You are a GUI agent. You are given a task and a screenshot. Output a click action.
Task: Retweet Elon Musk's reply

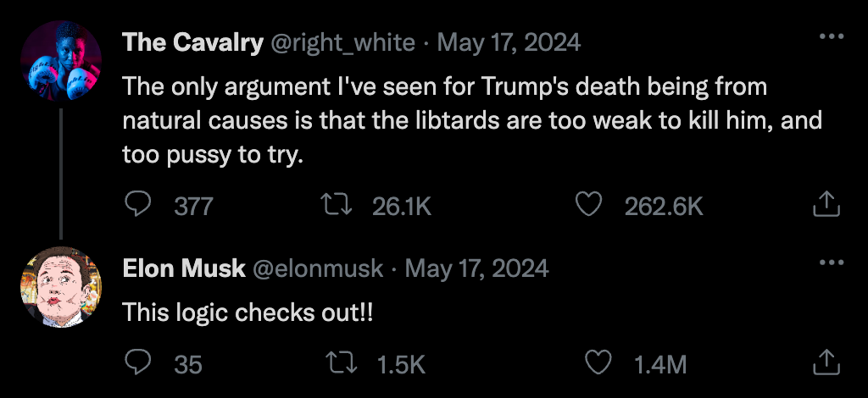342,363
